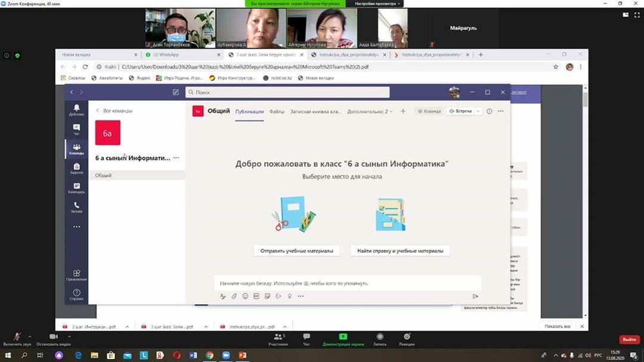Click the attach file paperclip icon

point(234,296)
